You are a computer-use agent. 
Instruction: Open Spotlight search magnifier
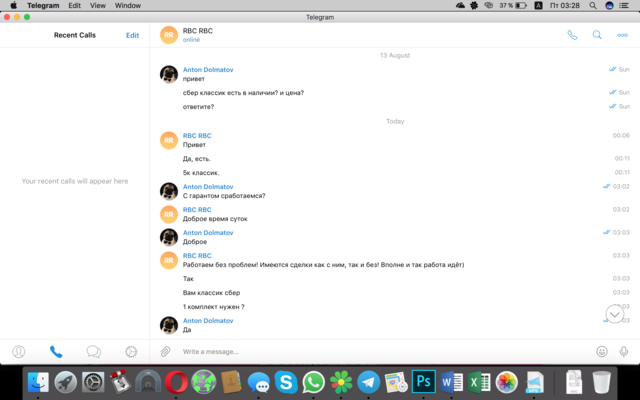[x=593, y=6]
